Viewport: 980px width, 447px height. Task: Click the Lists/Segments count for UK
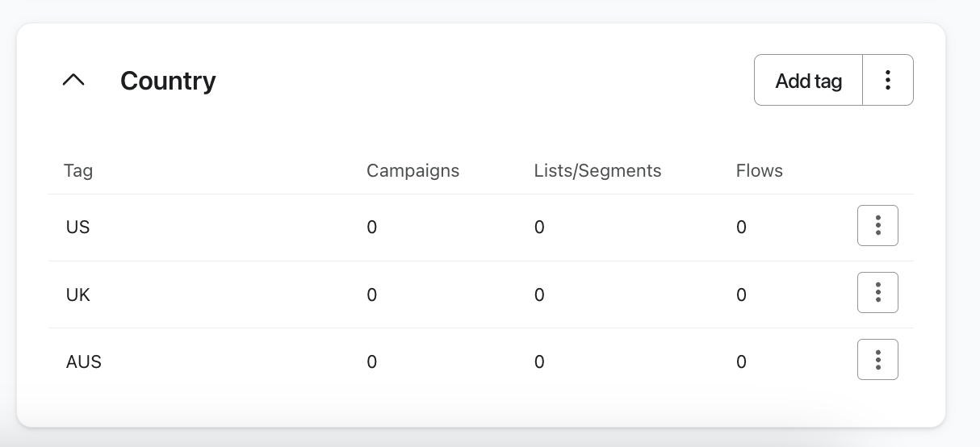(539, 295)
